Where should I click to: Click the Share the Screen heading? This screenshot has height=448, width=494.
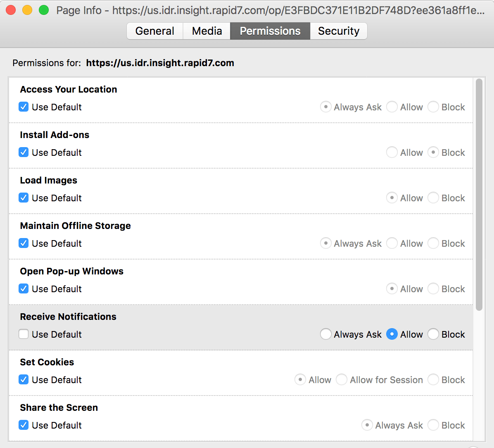click(59, 407)
